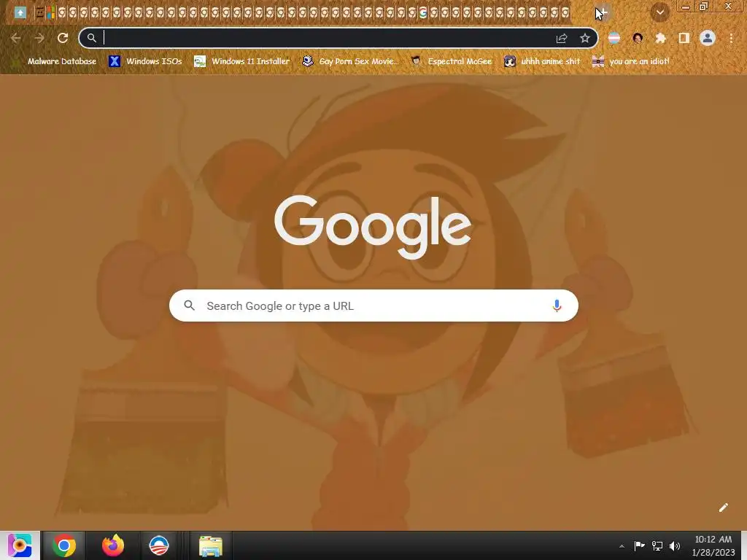Screen dimensions: 747x560
Task: Open the uhhh anime shit bookmark
Action: pyautogui.click(x=542, y=61)
